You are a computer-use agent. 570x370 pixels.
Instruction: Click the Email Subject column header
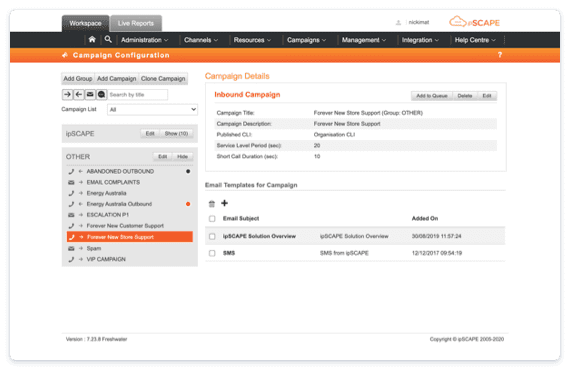241,218
